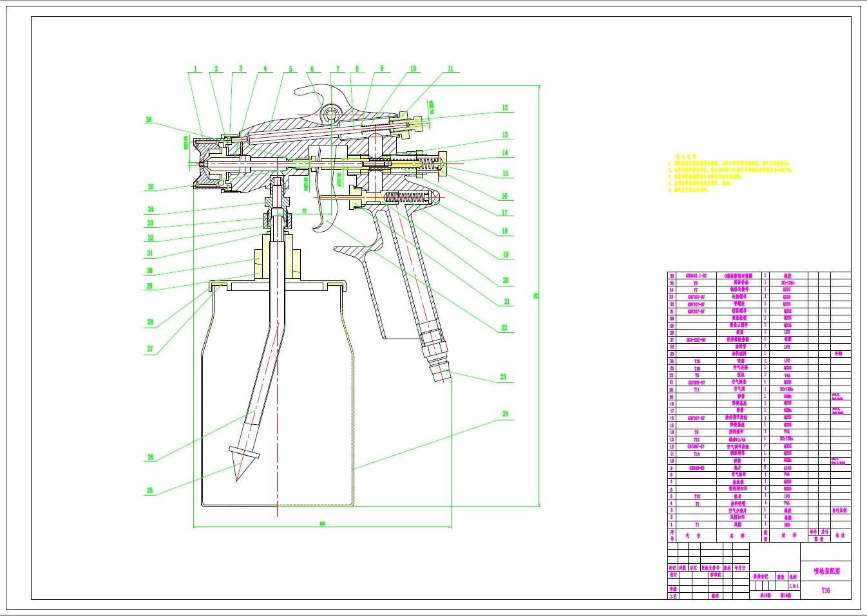The image size is (867, 616).
Task: Select the 160 horizontal width dimension
Action: [x=322, y=523]
